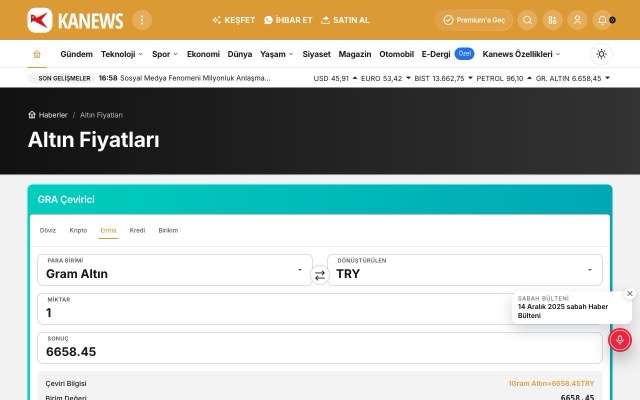
Task: Click the Sonuç result field
Action: tap(320, 348)
